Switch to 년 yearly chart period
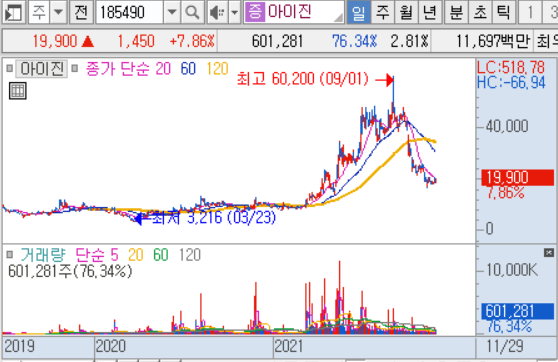The height and width of the screenshot is (362, 558). [x=430, y=12]
